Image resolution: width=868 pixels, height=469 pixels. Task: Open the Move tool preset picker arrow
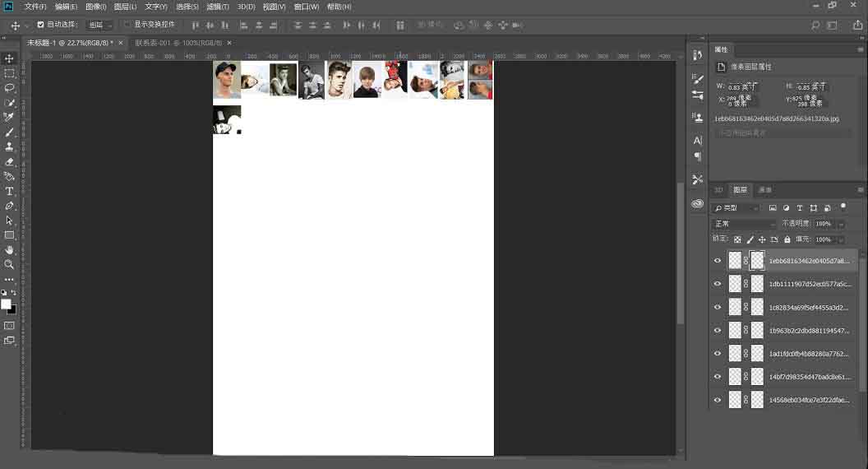click(26, 26)
